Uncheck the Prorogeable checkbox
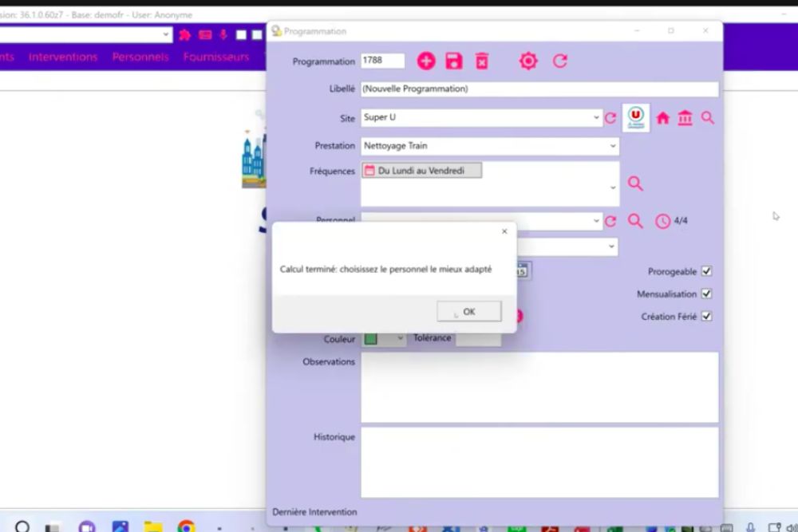 coord(706,271)
